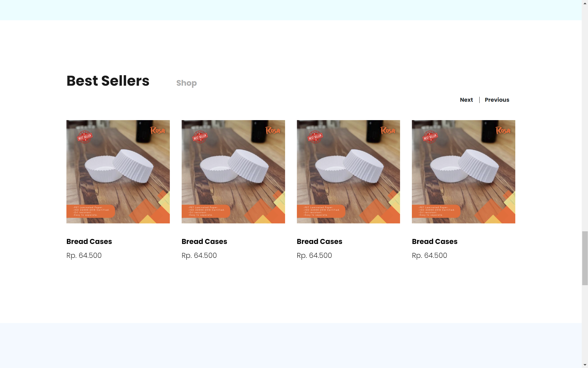588x368 pixels.
Task: Click the scrollbar up arrow
Action: pos(585,3)
